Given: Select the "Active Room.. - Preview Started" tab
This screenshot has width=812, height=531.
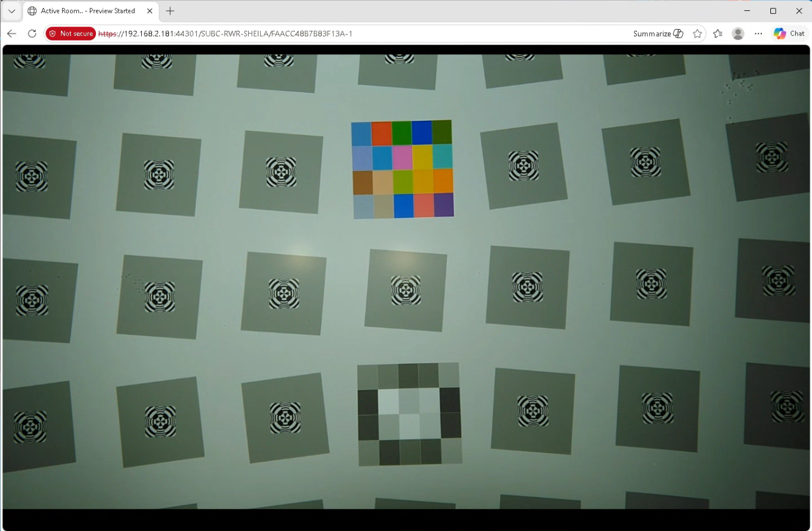Looking at the screenshot, I should coord(91,11).
